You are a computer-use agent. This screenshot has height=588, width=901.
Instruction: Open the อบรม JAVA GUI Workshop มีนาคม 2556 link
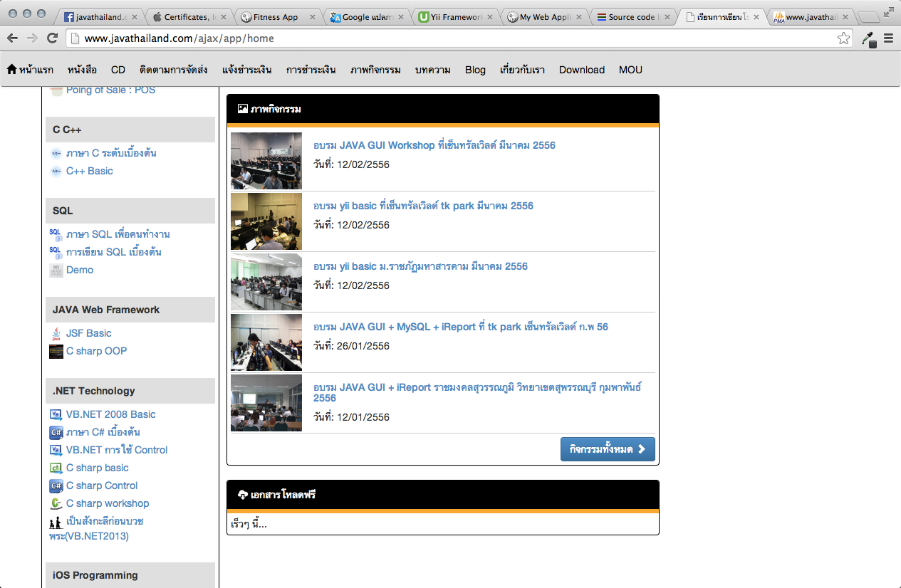click(x=434, y=145)
